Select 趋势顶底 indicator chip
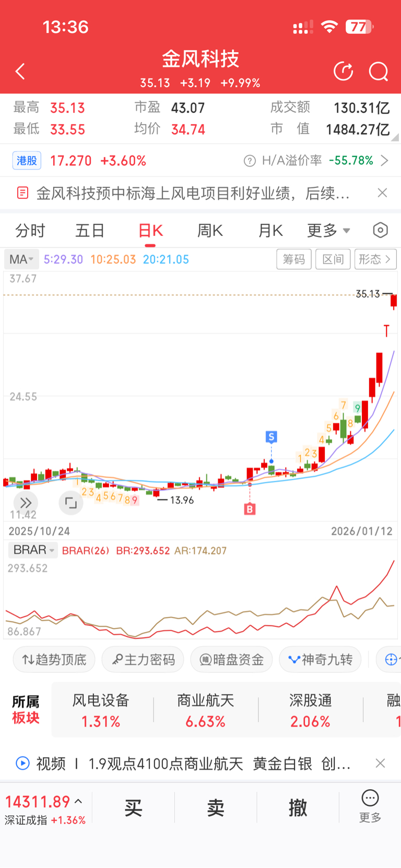 pyautogui.click(x=54, y=660)
